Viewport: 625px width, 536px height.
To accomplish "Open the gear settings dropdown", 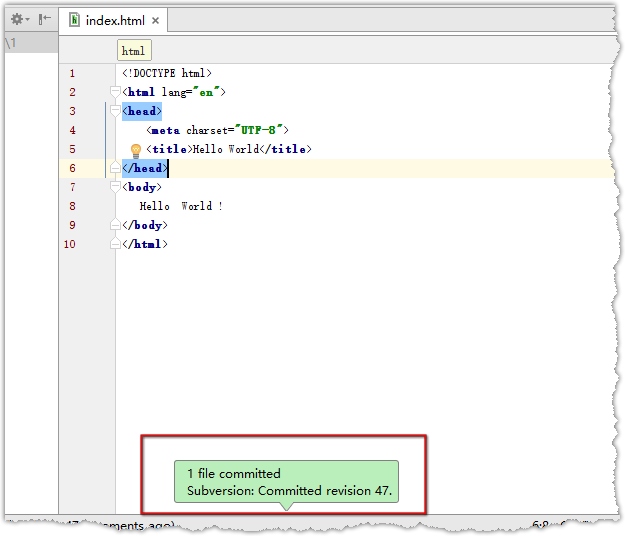I will click(20, 19).
